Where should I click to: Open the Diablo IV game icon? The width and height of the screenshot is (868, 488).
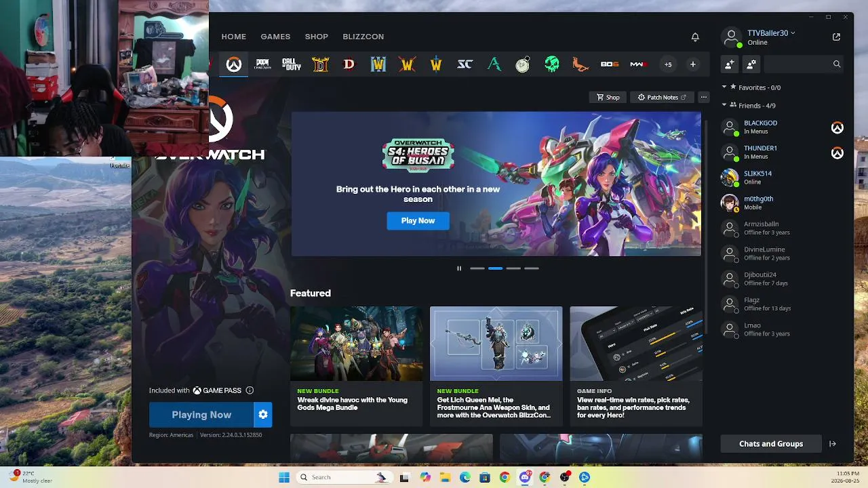click(320, 64)
